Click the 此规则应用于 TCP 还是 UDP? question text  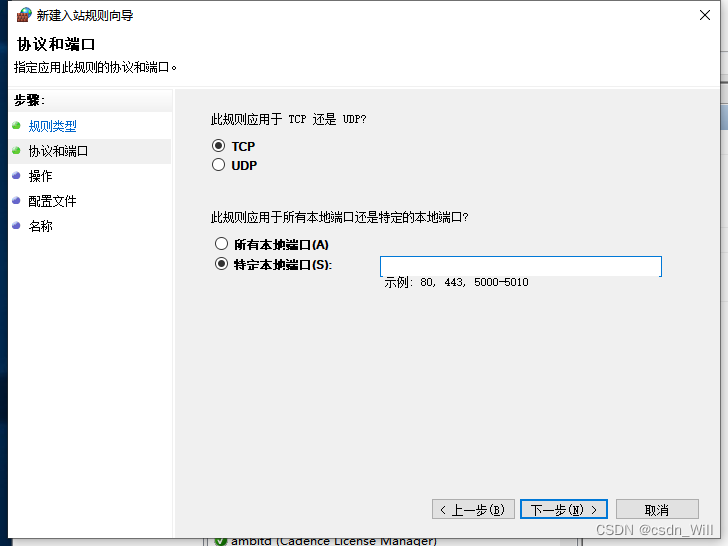(288, 119)
